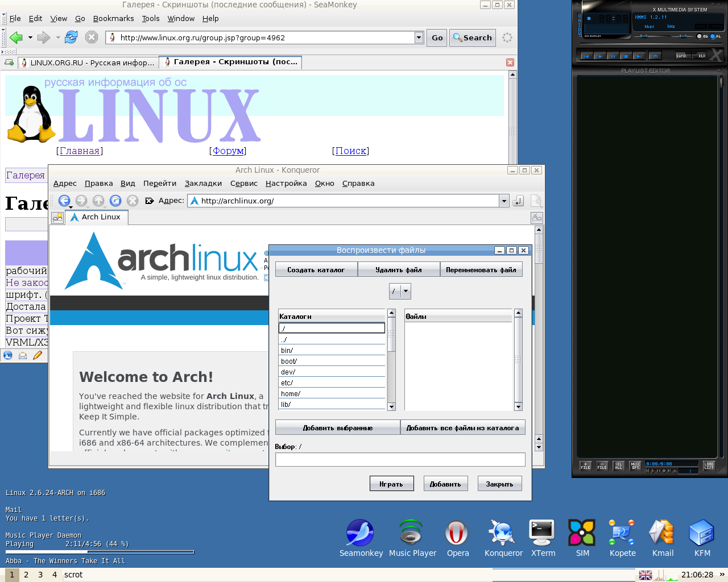Open SeaMonkey back history dropdown arrow

(x=30, y=38)
